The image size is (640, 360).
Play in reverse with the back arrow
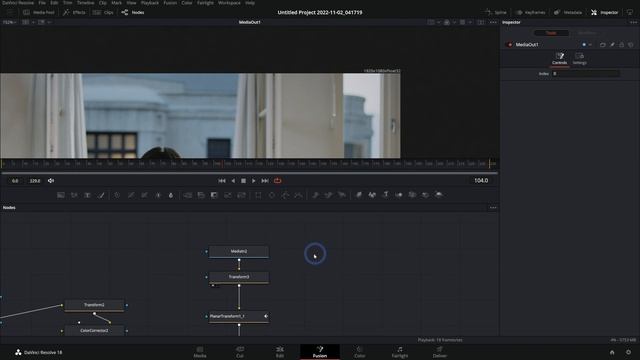(233, 180)
